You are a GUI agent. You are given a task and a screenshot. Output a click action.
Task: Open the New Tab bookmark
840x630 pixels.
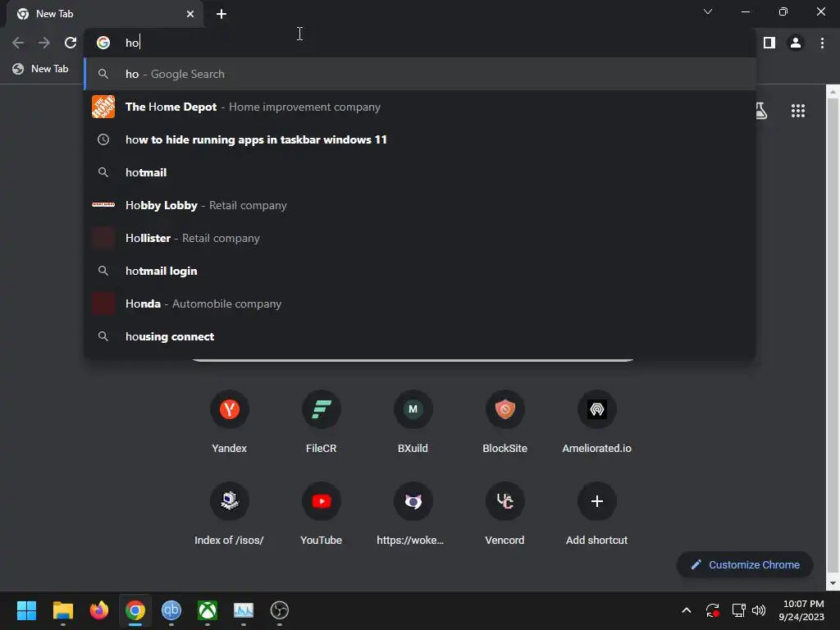[41, 69]
